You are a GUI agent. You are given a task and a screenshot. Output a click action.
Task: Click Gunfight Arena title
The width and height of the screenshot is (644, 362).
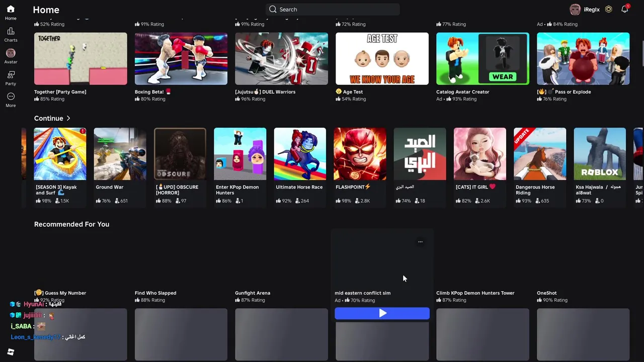point(253,293)
